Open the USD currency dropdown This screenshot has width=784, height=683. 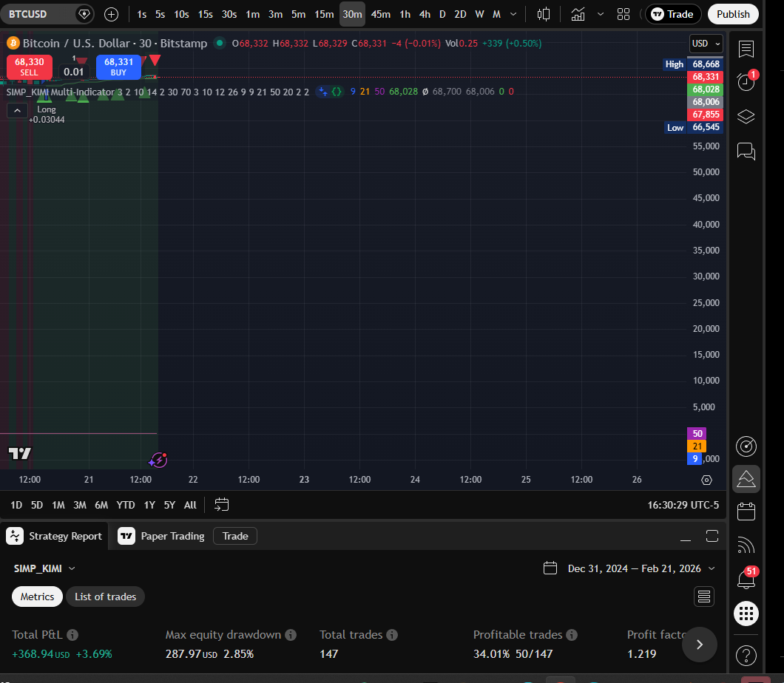[x=704, y=43]
